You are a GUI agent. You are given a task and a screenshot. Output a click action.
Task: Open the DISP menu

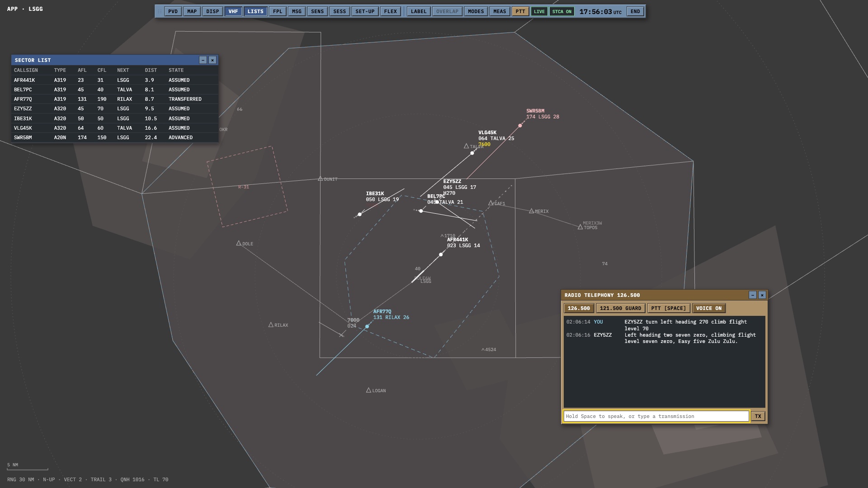(x=212, y=11)
